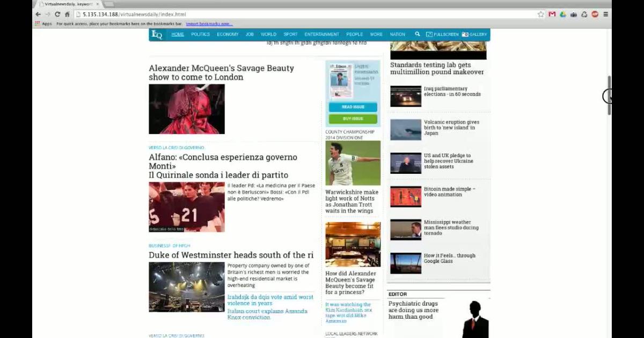Screen dimensions: 644x338
Task: Open the Bitcoin made simple video thumbnail
Action: pos(405,196)
